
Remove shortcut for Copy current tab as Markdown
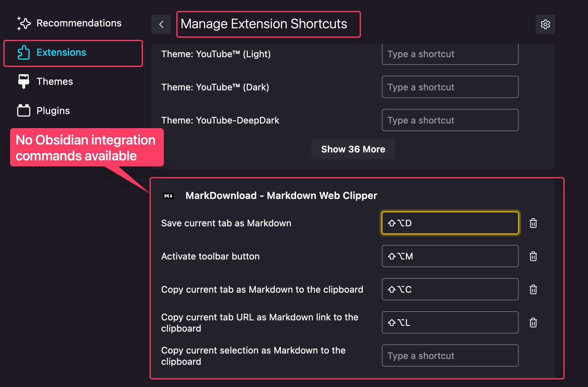pyautogui.click(x=533, y=289)
